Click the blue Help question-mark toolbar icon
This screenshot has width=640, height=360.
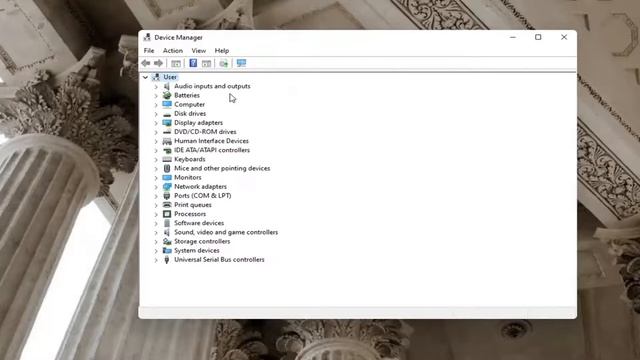193,63
